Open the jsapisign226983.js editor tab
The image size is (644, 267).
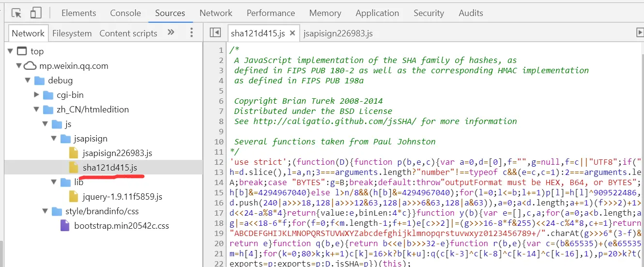point(338,33)
